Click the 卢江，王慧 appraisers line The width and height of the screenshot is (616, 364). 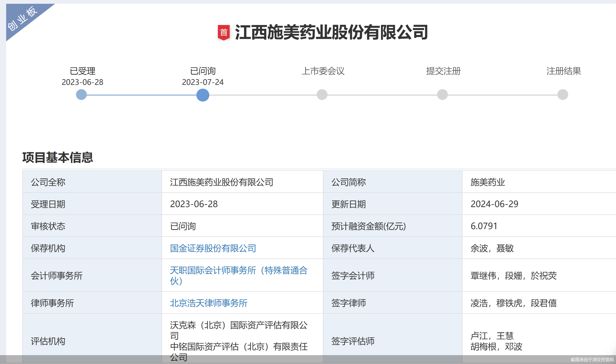tap(492, 336)
